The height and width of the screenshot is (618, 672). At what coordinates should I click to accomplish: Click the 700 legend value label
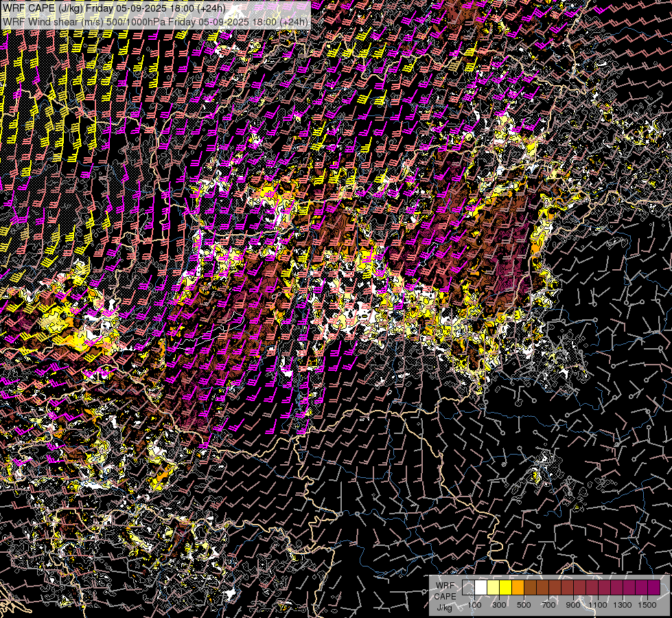click(548, 605)
